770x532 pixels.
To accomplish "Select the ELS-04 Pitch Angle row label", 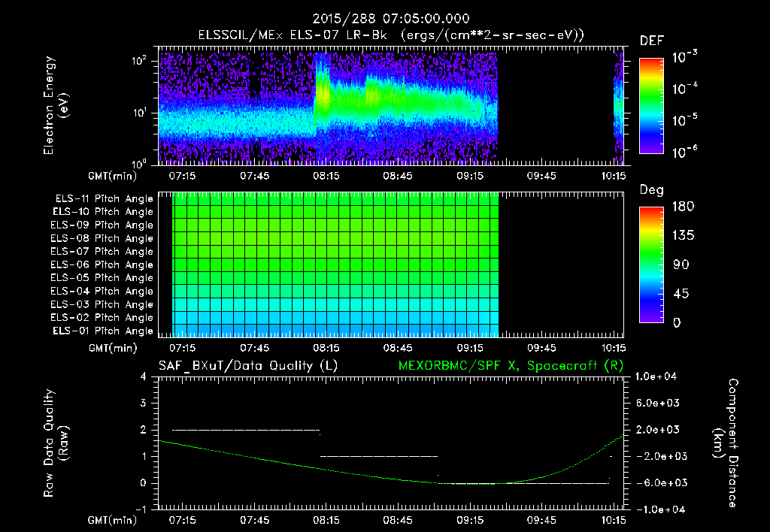I will click(102, 291).
